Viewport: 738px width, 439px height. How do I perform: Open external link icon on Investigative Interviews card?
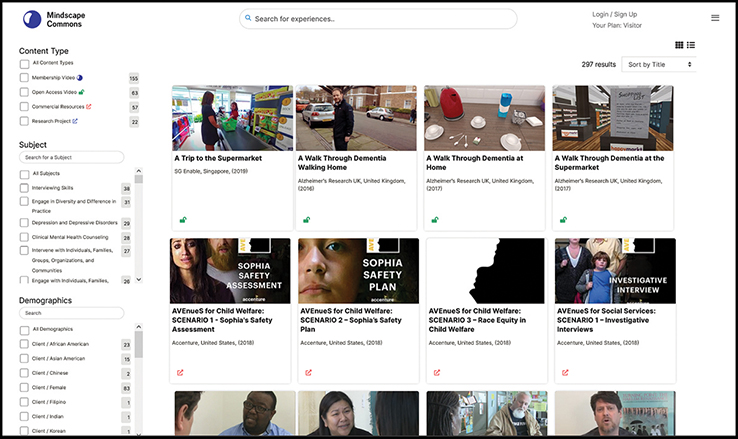565,373
